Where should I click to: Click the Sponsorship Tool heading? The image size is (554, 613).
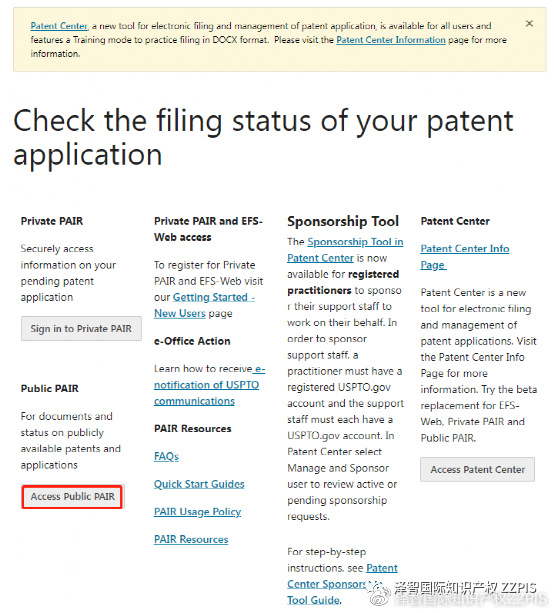point(343,221)
